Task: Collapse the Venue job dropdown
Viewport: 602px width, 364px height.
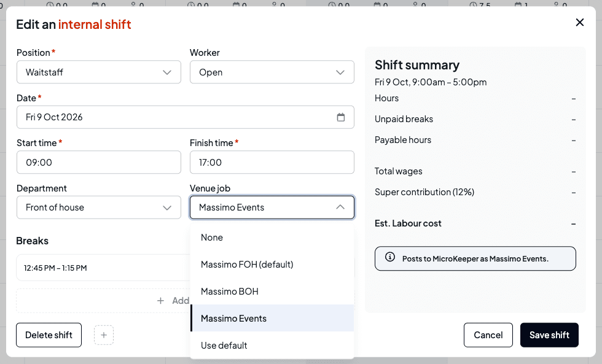Action: pos(272,207)
